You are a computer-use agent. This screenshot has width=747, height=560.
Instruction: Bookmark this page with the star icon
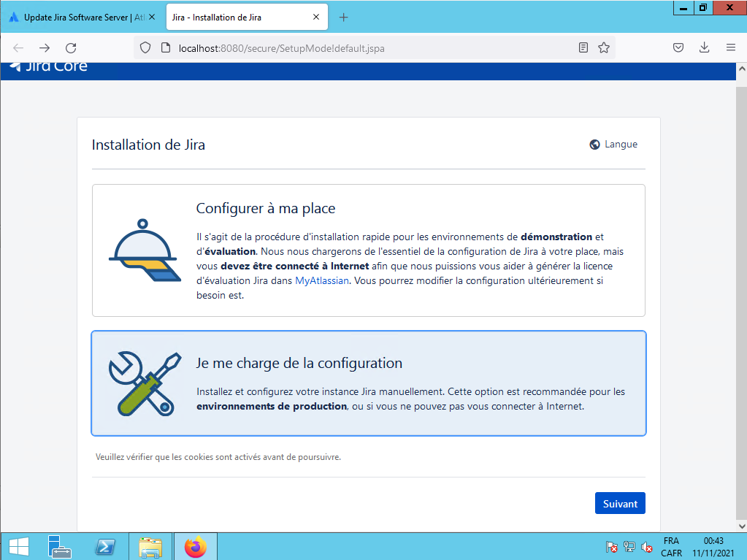point(604,47)
